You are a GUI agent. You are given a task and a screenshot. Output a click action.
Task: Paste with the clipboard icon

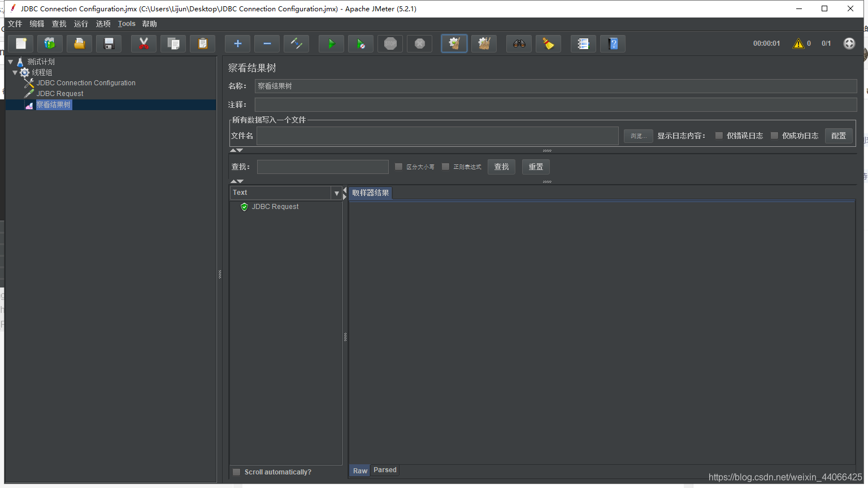point(203,43)
